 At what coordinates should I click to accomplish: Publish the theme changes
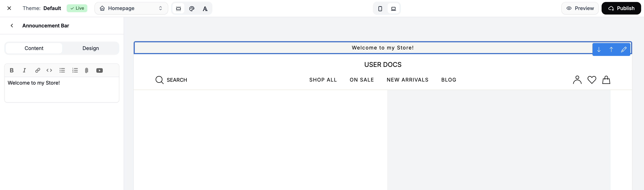(x=621, y=8)
